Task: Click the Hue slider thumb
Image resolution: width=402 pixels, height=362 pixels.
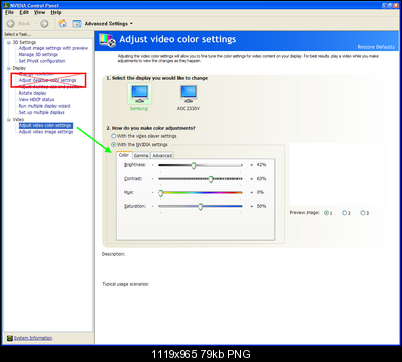Action: [x=160, y=193]
